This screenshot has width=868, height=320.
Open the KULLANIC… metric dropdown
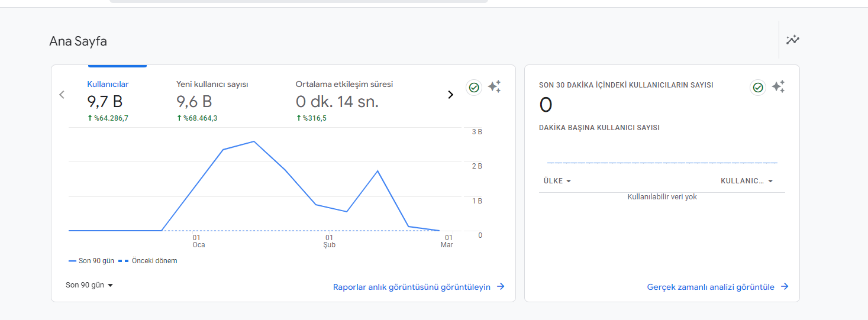point(747,181)
